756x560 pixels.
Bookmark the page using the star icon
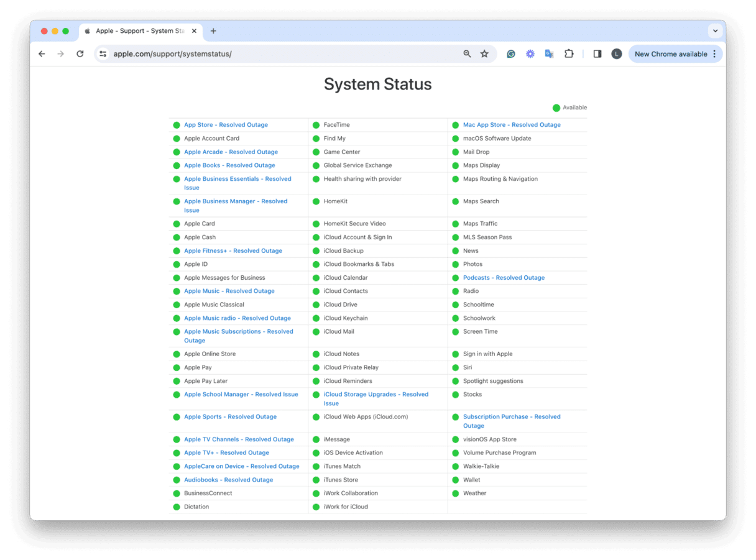point(484,54)
